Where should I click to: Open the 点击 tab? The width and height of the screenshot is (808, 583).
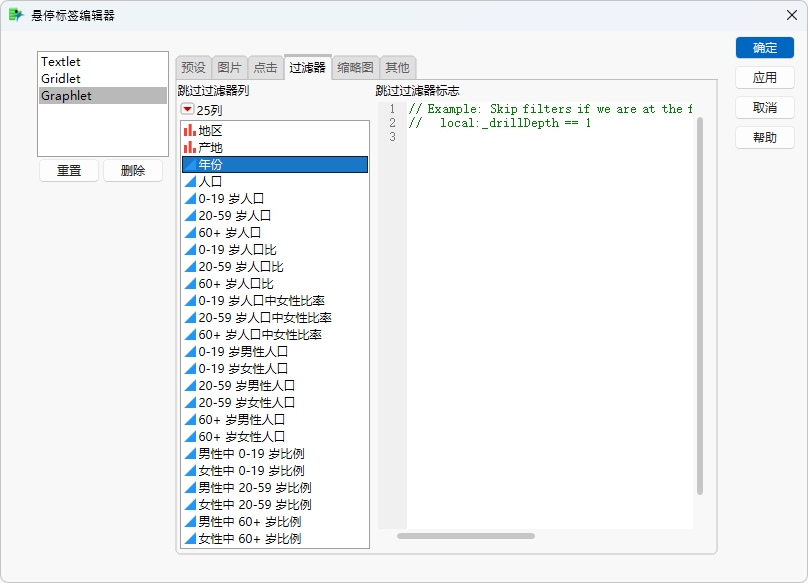[x=265, y=68]
